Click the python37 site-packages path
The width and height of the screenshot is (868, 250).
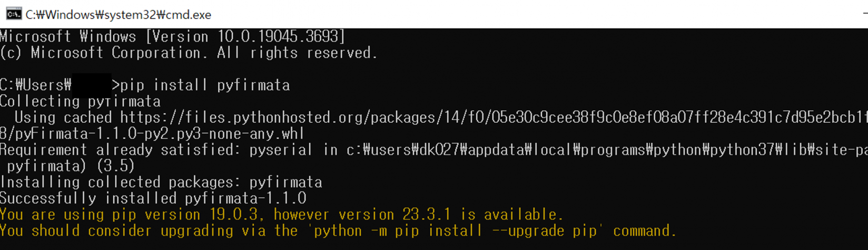[607, 150]
